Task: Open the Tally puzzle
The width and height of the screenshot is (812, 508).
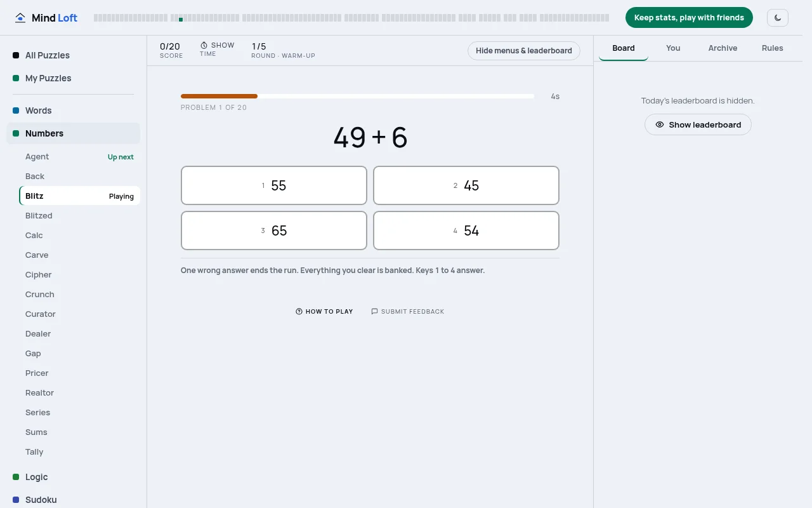Action: (x=79, y=452)
